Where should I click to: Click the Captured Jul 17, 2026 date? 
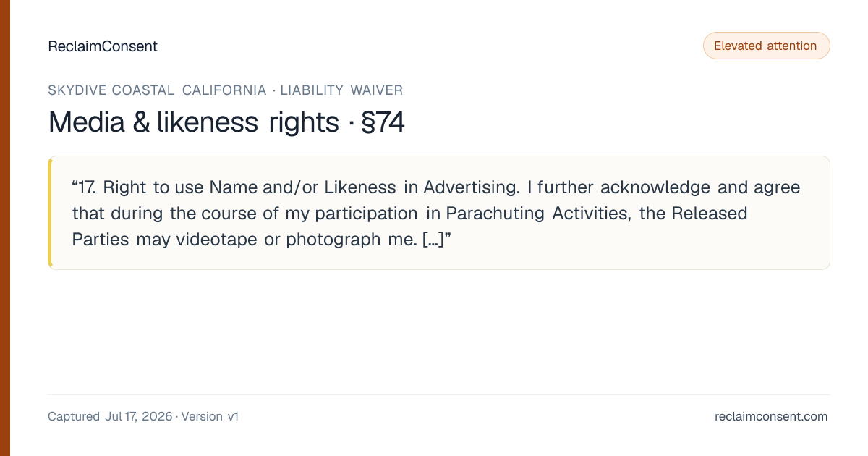coord(110,416)
